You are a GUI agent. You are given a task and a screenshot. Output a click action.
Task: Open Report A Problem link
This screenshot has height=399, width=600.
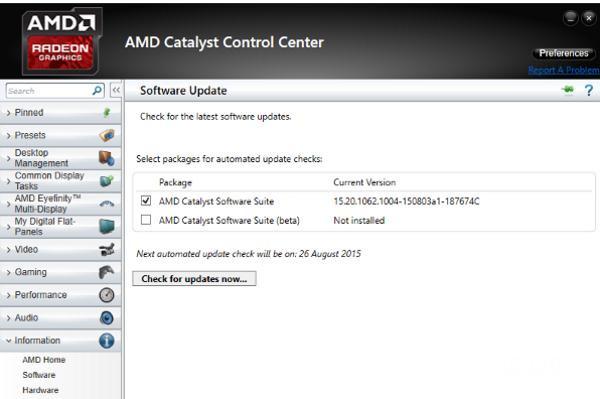click(563, 70)
